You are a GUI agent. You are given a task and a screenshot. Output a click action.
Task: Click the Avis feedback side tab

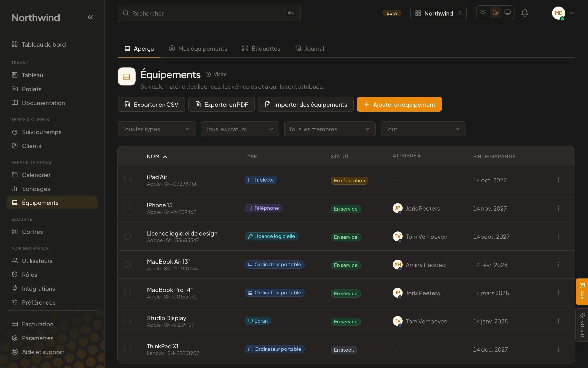click(582, 292)
